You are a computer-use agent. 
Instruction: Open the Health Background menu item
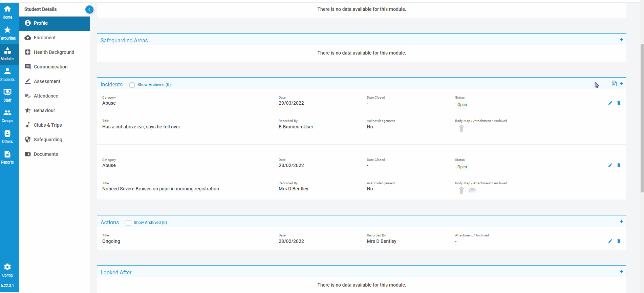(55, 52)
